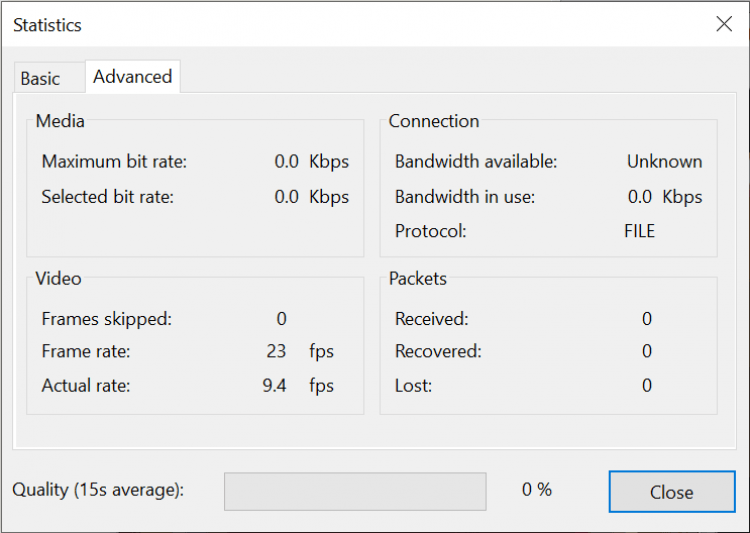Click the Quality 15s average progress bar
This screenshot has height=533, width=750.
[x=355, y=491]
